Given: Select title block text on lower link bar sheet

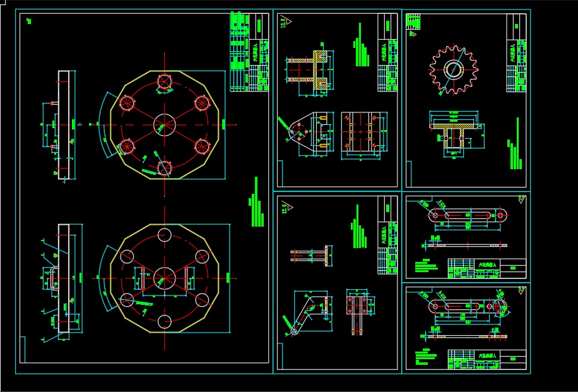Looking at the screenshot, I should (x=488, y=356).
